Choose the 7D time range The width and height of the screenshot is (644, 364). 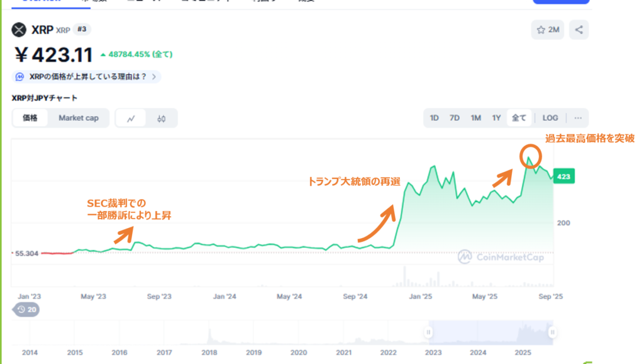[x=455, y=118]
